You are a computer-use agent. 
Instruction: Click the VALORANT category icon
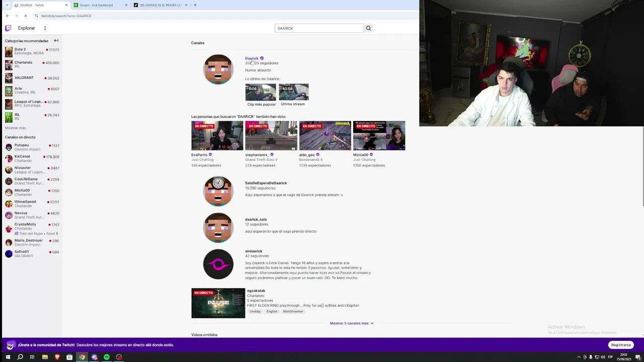pos(9,78)
